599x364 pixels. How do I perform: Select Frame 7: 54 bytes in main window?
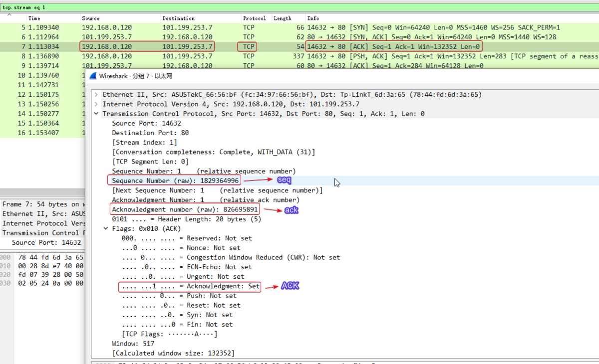[x=43, y=204]
